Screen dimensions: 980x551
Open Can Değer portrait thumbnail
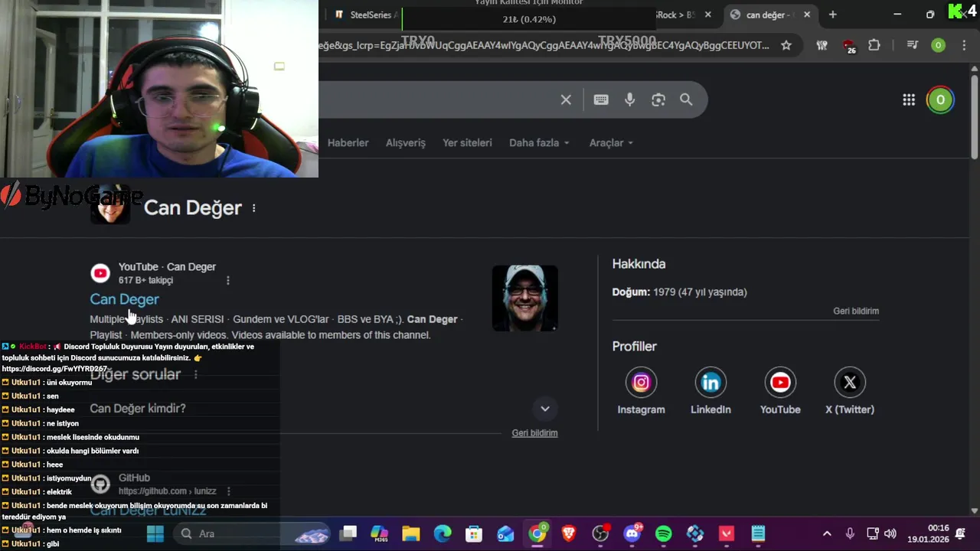pos(524,298)
